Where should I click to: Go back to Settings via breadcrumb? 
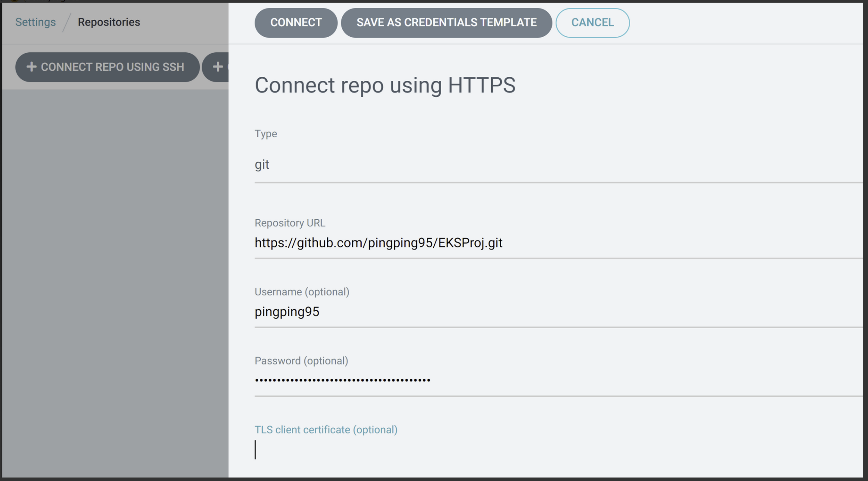[x=35, y=22]
